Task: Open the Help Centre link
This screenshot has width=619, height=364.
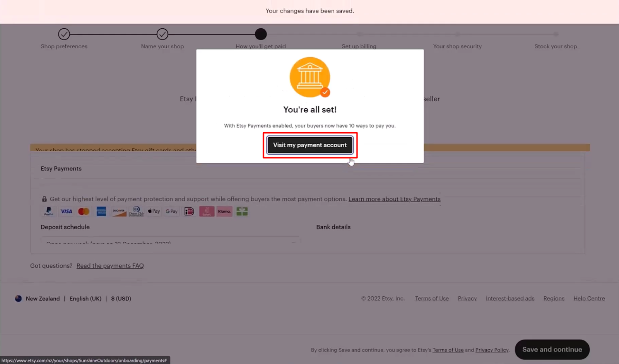Action: 589,299
